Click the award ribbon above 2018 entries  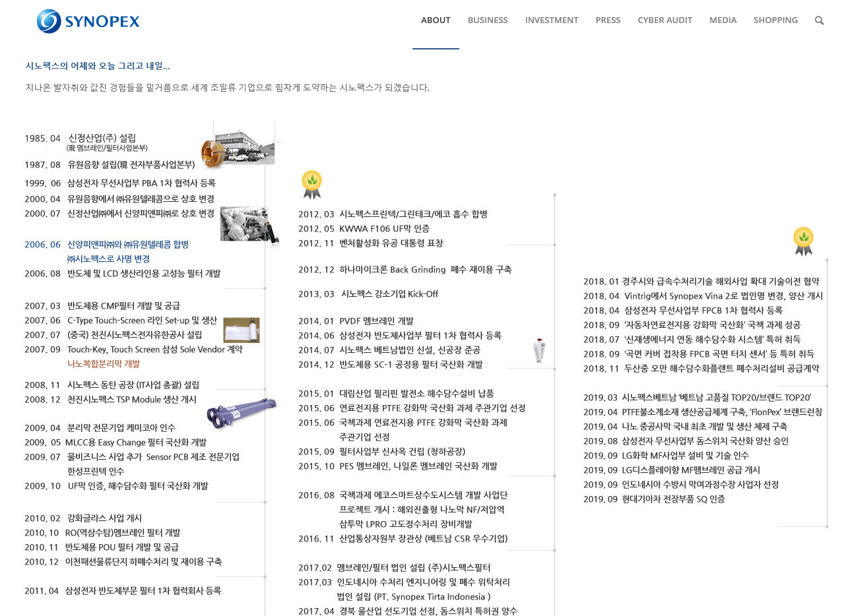(x=803, y=241)
